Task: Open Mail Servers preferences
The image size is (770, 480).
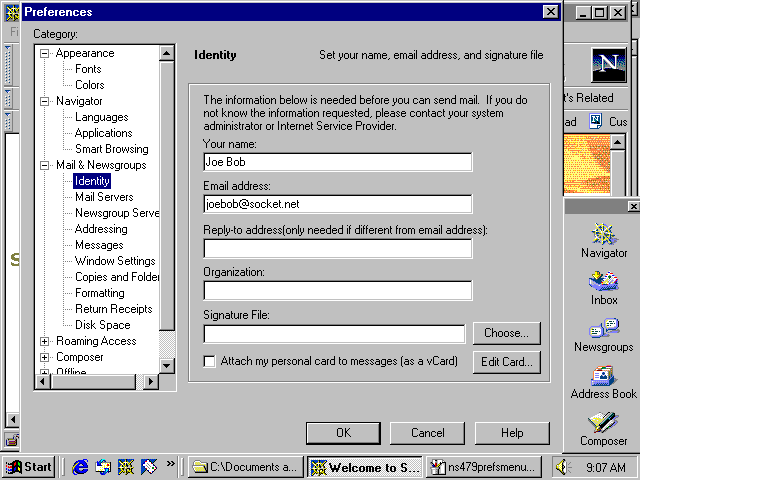Action: coord(104,197)
